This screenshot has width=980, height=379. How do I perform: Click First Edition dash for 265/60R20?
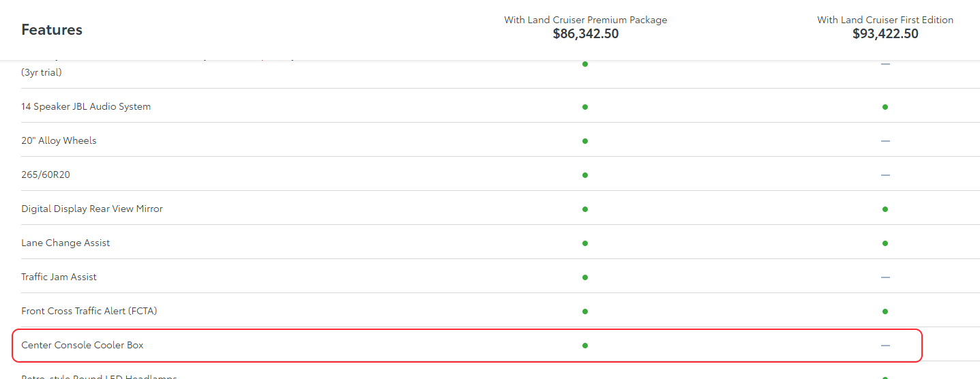(885, 175)
